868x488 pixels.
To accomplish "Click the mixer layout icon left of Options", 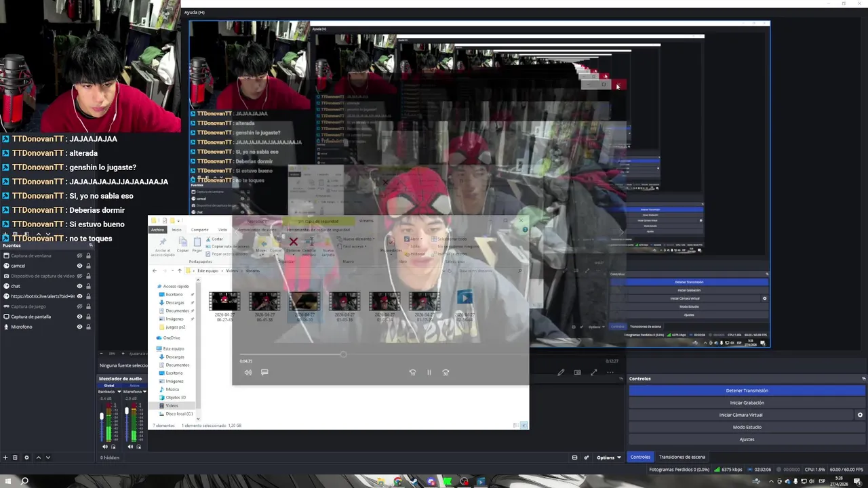I will pyautogui.click(x=575, y=457).
